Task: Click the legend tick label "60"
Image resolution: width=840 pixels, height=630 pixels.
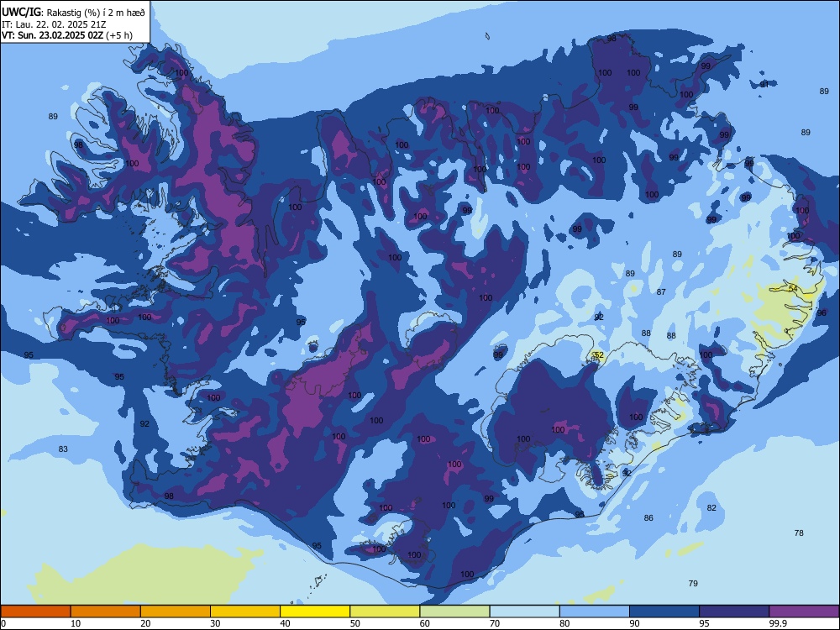Action: click(425, 623)
